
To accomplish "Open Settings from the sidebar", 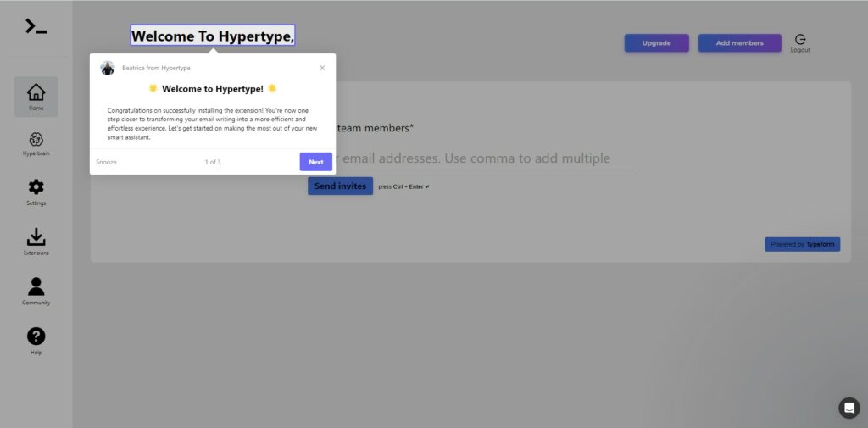I will coord(36,192).
